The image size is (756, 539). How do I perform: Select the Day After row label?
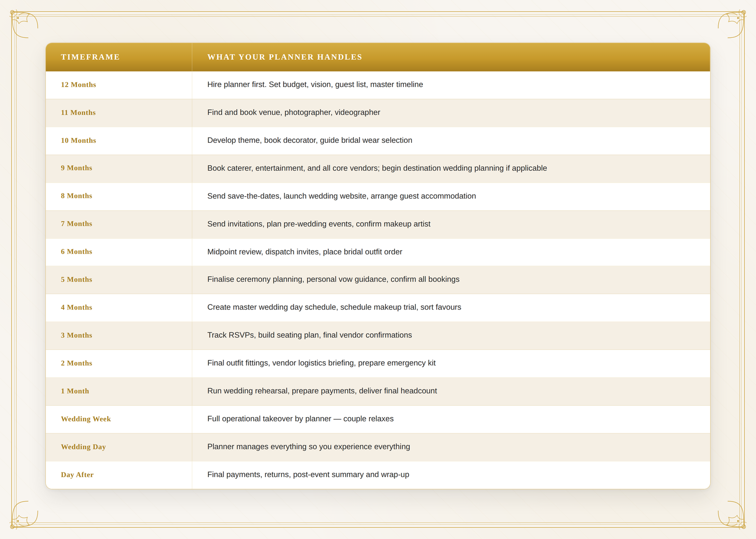point(77,475)
